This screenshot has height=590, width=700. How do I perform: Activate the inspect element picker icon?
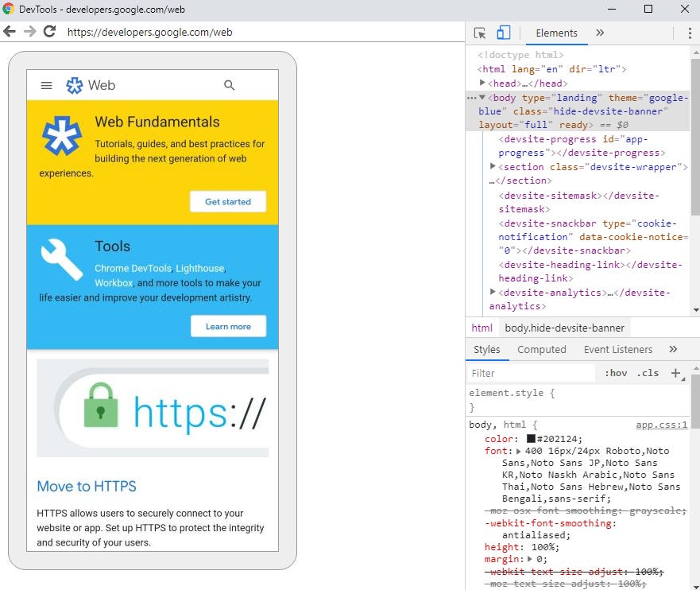pos(480,33)
